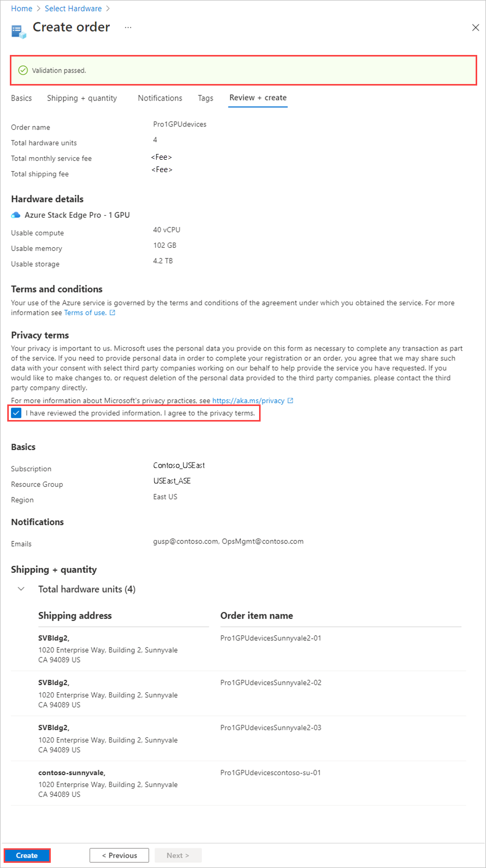Image resolution: width=486 pixels, height=868 pixels.
Task: Click the green validation passed checkmark icon
Action: [23, 69]
